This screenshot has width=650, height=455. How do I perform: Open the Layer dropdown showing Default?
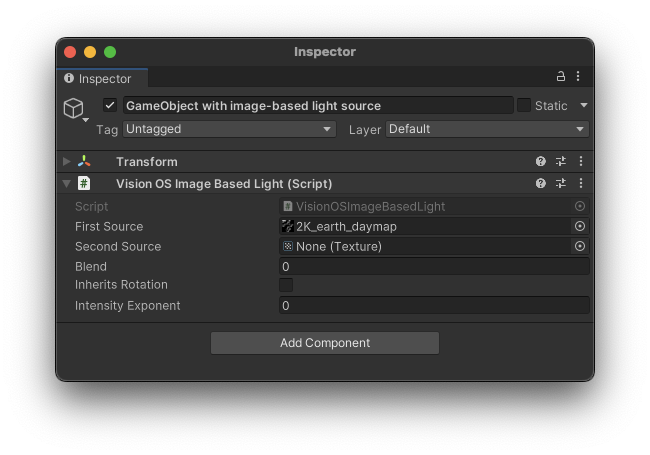pos(486,129)
